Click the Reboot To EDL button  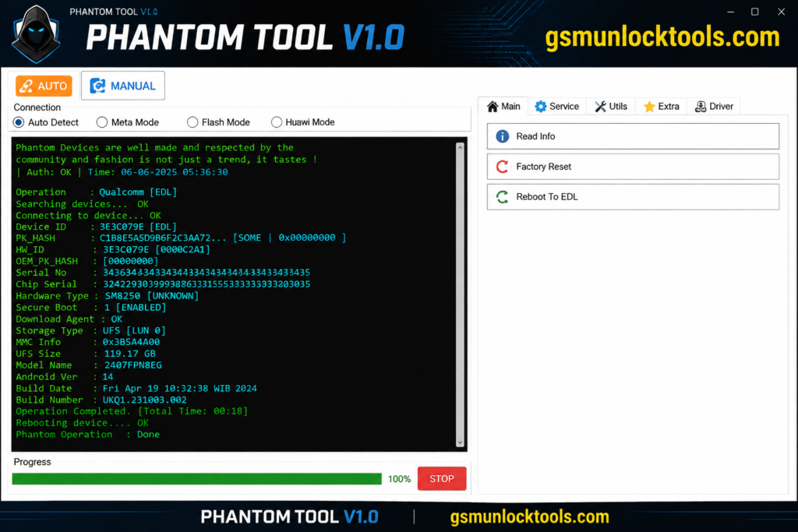point(633,197)
